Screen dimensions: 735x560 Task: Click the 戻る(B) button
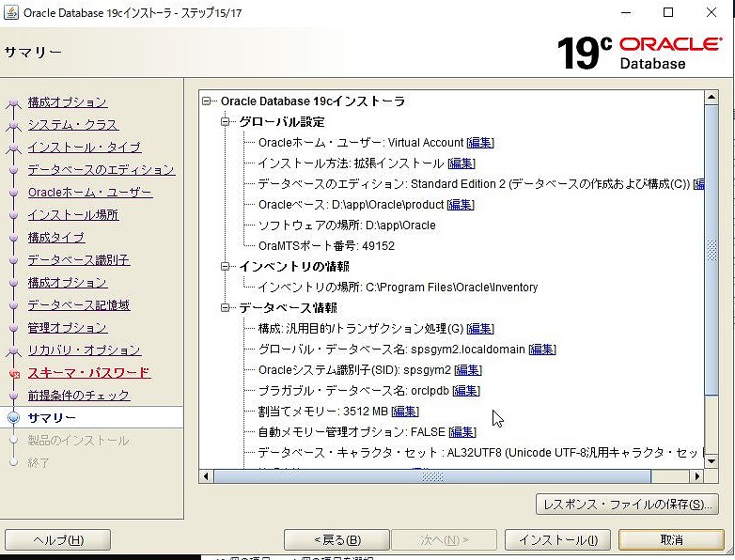point(337,540)
